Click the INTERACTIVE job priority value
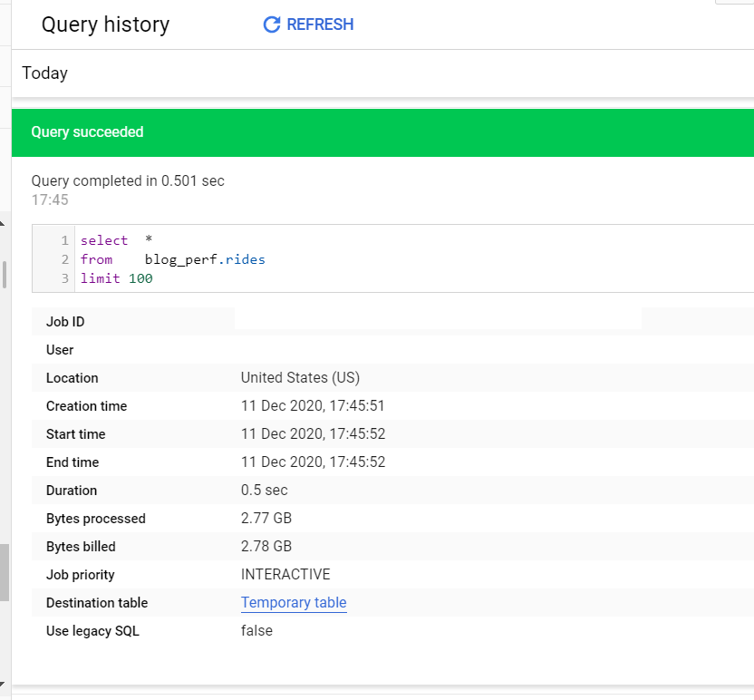754x700 pixels. coord(285,575)
